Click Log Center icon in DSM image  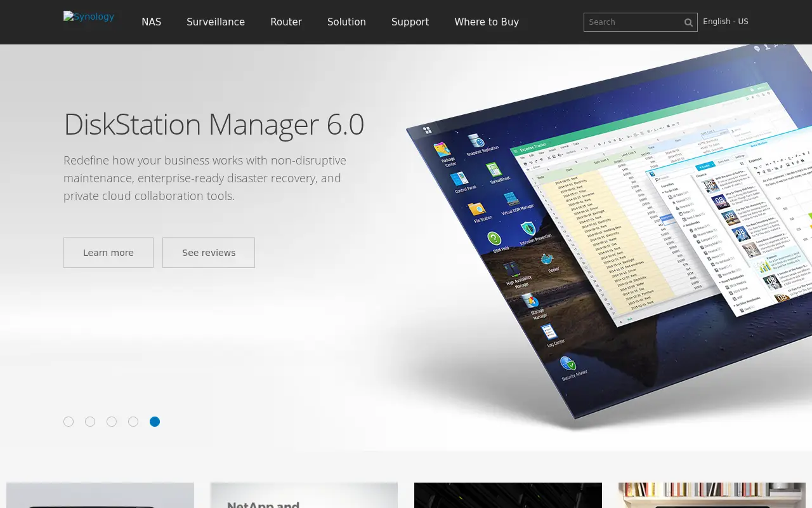(549, 331)
